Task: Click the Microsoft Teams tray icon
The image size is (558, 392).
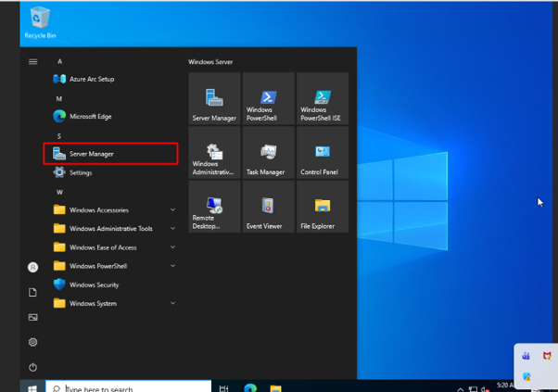Action: click(526, 356)
